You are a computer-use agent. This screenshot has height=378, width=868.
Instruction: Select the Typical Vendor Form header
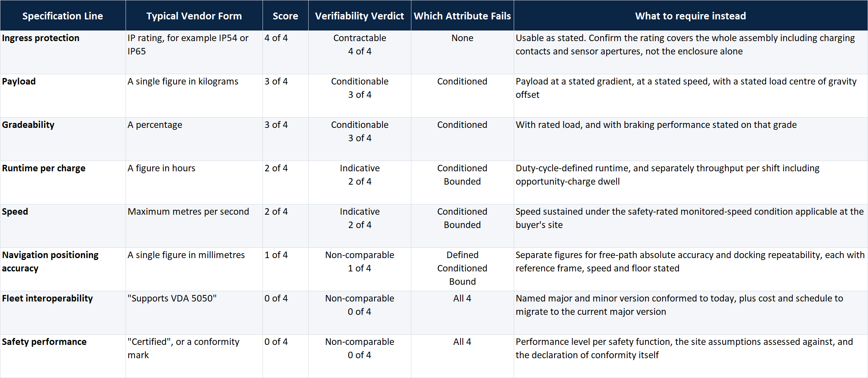(194, 16)
